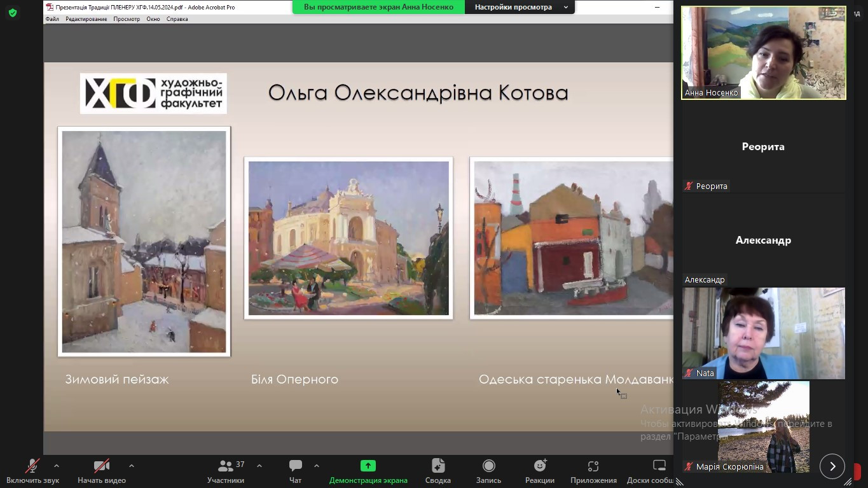868x488 pixels.
Task: Click the Александр name label at tile bottom
Action: pos(705,279)
